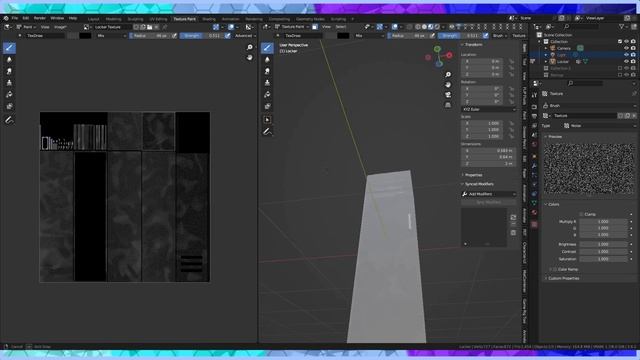Toggle pressure sensitivity for Radius in image editor

click(x=174, y=36)
